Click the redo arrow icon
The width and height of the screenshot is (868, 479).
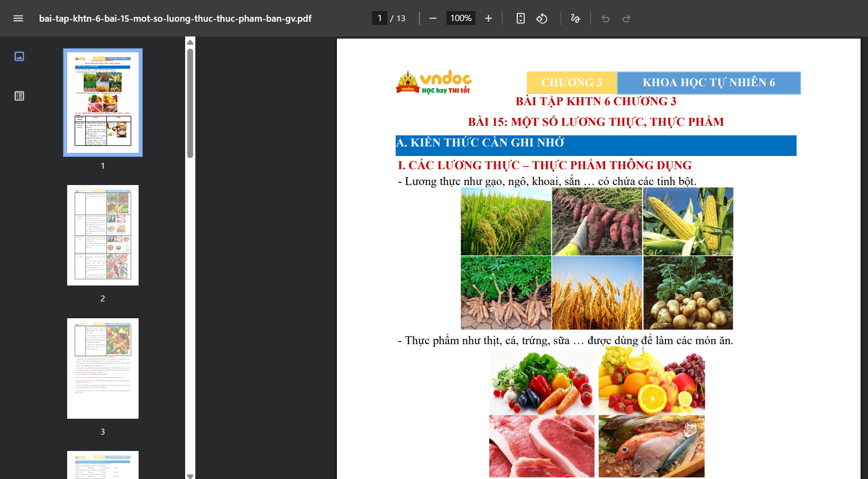626,19
